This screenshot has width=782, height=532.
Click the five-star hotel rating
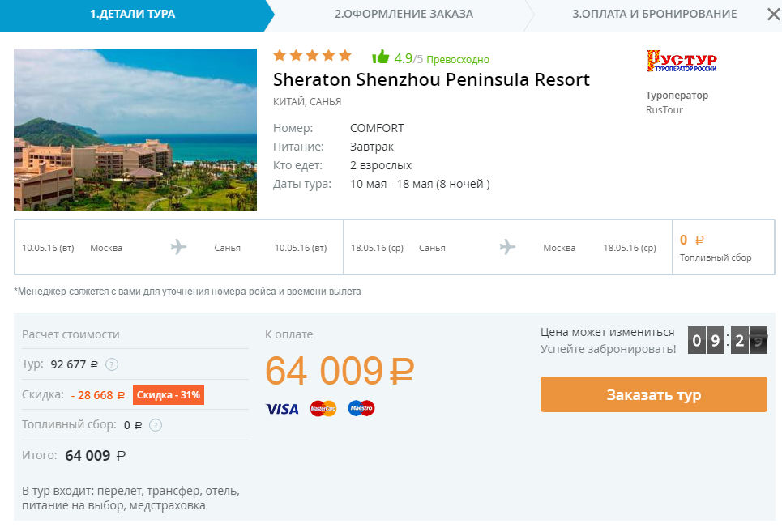[312, 55]
